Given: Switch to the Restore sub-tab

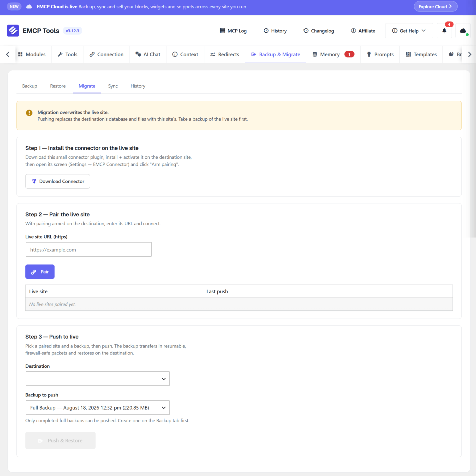Looking at the screenshot, I should coord(58,86).
